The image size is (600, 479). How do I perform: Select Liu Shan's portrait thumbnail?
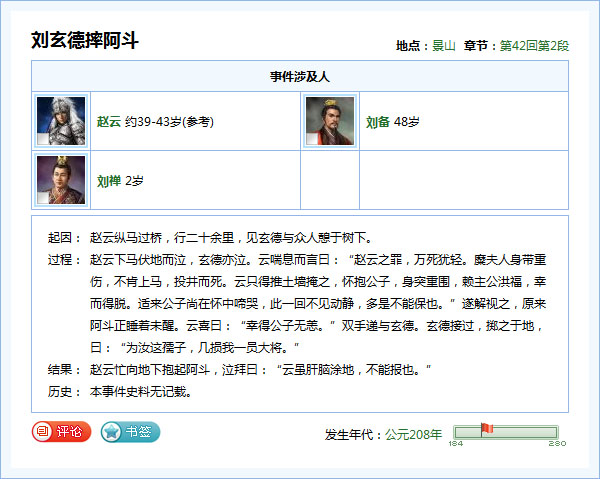tap(61, 180)
